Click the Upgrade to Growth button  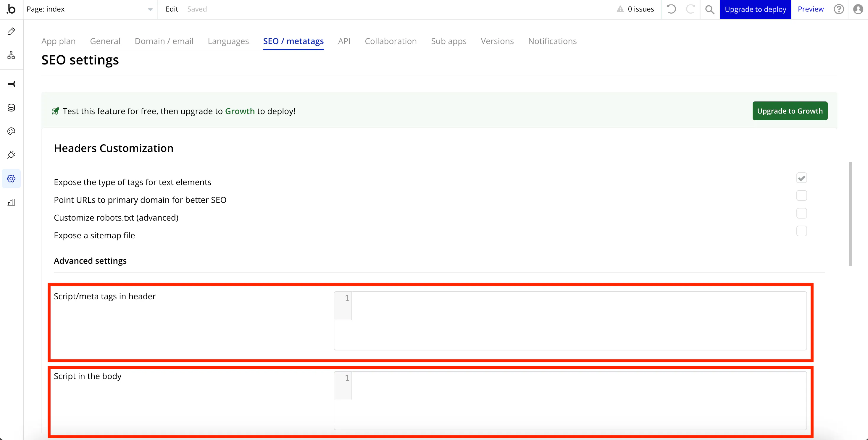click(790, 111)
